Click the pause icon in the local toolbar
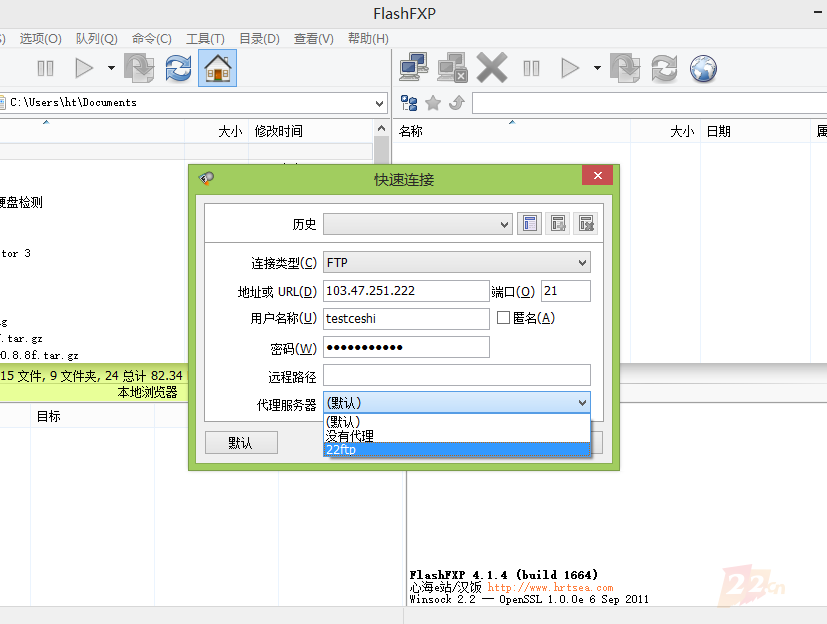The width and height of the screenshot is (827, 624). [45, 69]
